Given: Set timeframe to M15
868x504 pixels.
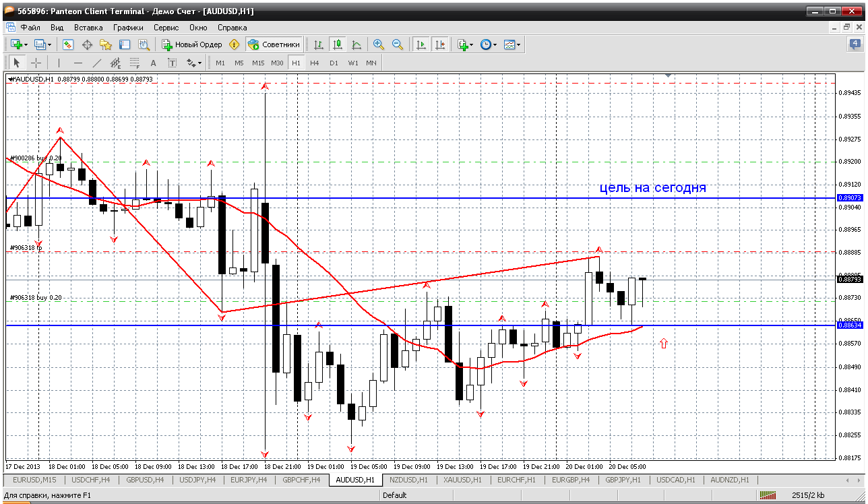Looking at the screenshot, I should coord(258,63).
